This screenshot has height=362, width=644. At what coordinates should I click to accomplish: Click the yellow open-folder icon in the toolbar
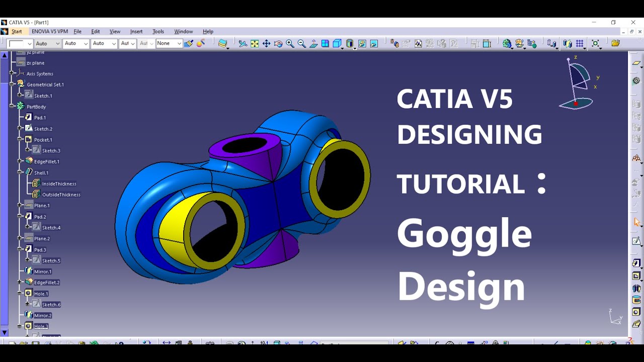coord(615,44)
